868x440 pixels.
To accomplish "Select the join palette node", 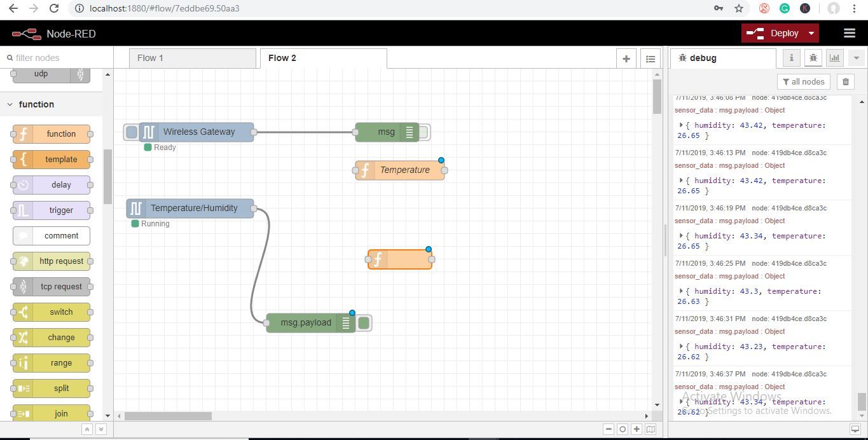I will [52, 414].
